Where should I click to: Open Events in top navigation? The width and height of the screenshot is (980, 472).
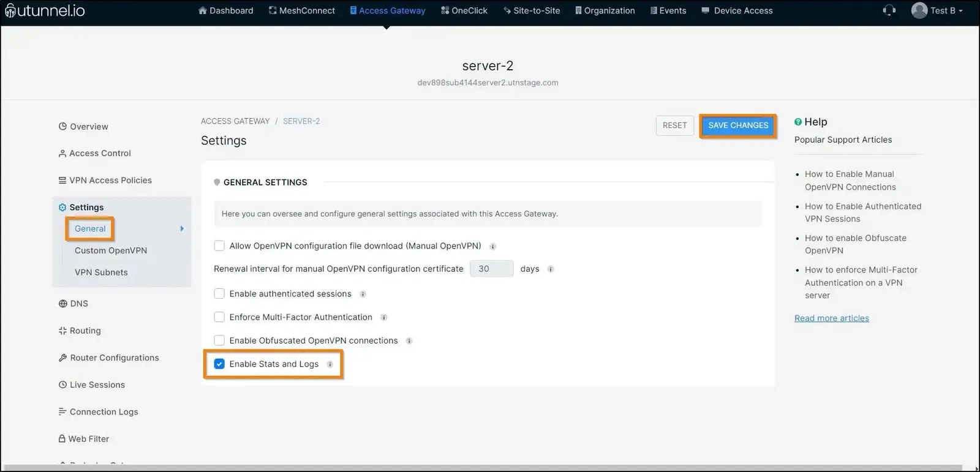point(668,10)
